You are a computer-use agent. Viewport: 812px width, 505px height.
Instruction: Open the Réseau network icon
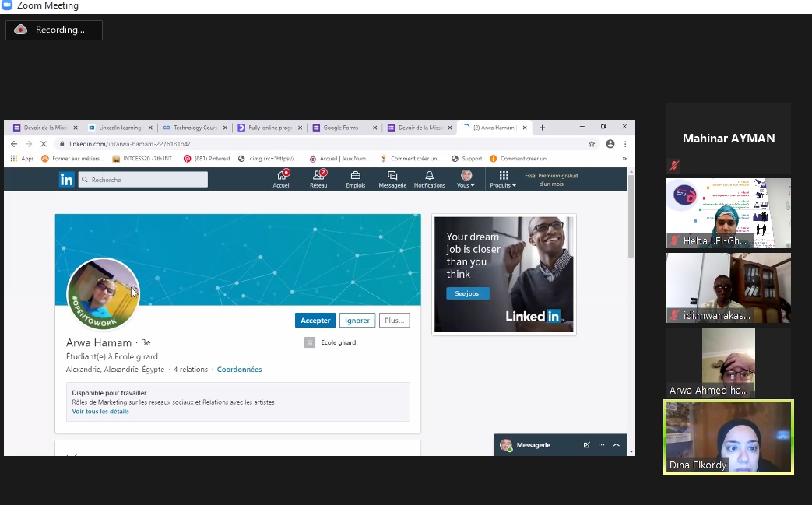[x=318, y=176]
